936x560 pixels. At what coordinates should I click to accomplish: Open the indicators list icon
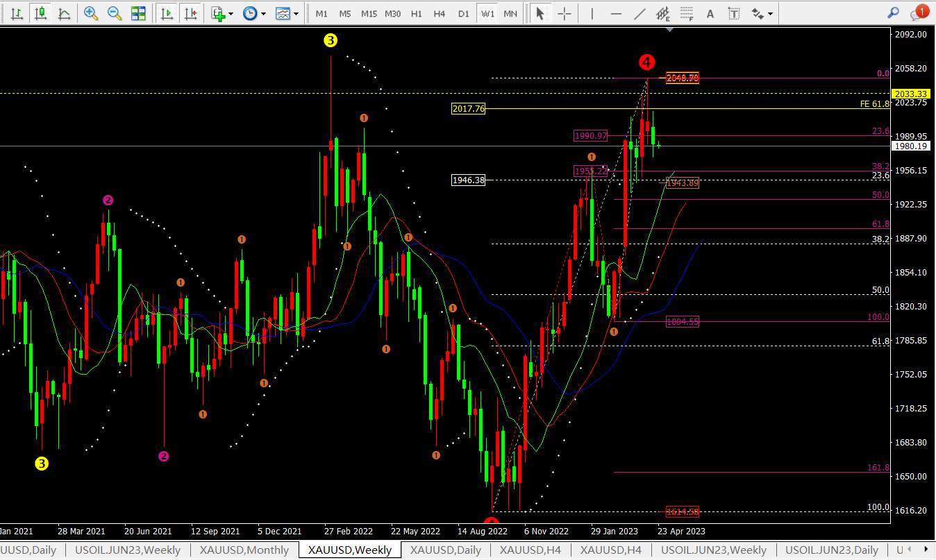219,13
